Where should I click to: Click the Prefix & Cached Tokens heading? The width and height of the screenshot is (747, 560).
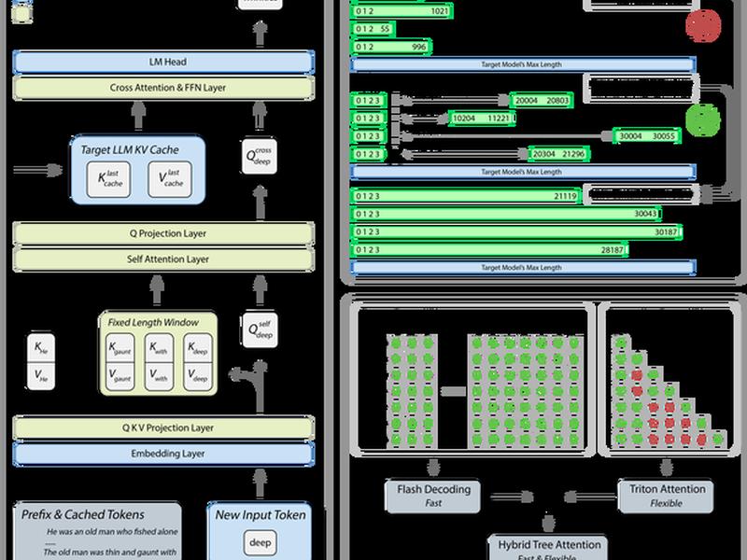click(83, 514)
